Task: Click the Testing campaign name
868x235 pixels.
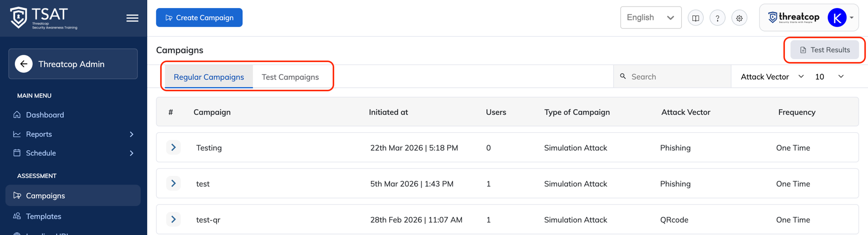Action: pyautogui.click(x=209, y=148)
